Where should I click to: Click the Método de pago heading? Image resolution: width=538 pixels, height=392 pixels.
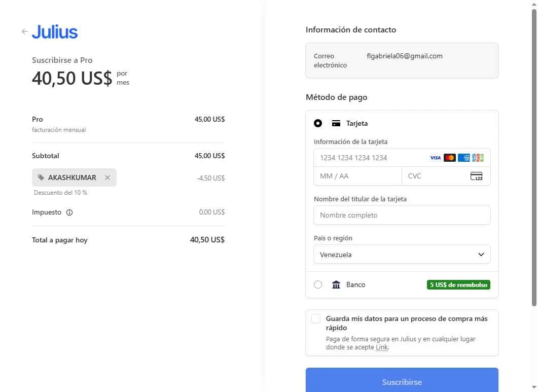(x=336, y=97)
